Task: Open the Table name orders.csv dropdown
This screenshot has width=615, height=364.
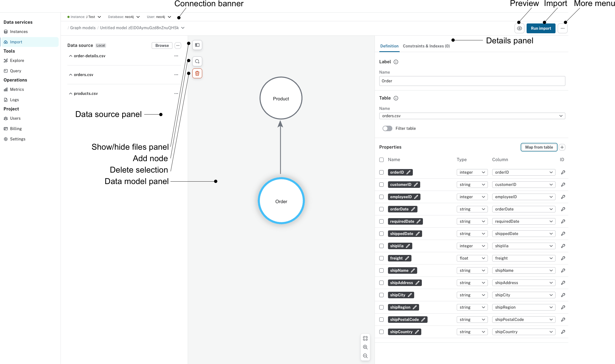Action: pos(472,116)
